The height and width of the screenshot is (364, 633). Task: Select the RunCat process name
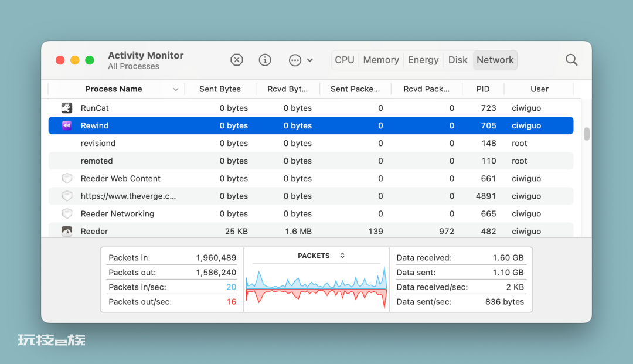(x=94, y=108)
